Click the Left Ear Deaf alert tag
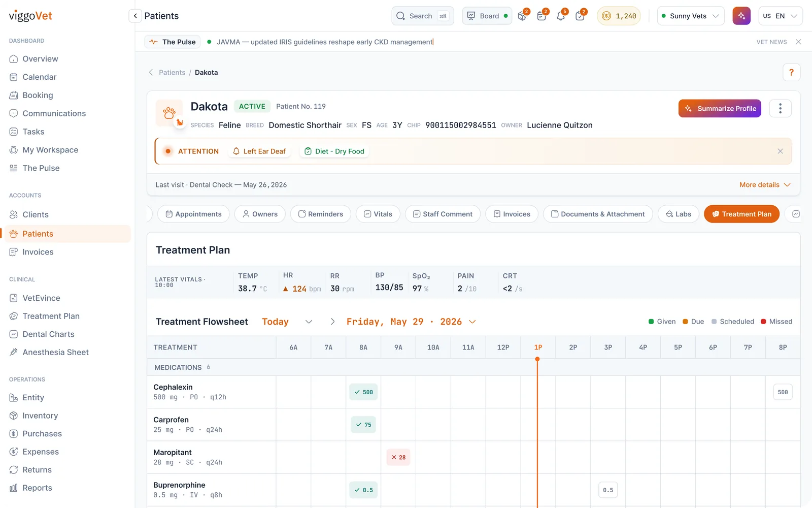This screenshot has width=812, height=508. (x=259, y=151)
